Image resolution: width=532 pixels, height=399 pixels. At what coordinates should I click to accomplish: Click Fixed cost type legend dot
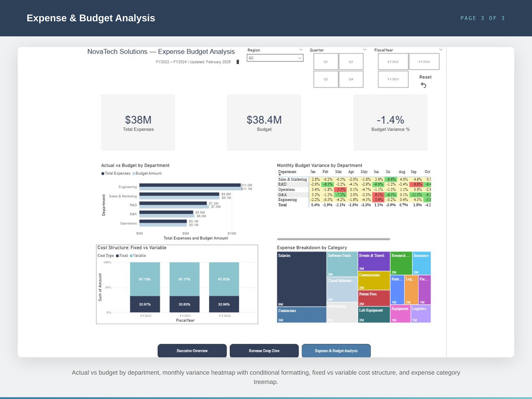coord(117,256)
